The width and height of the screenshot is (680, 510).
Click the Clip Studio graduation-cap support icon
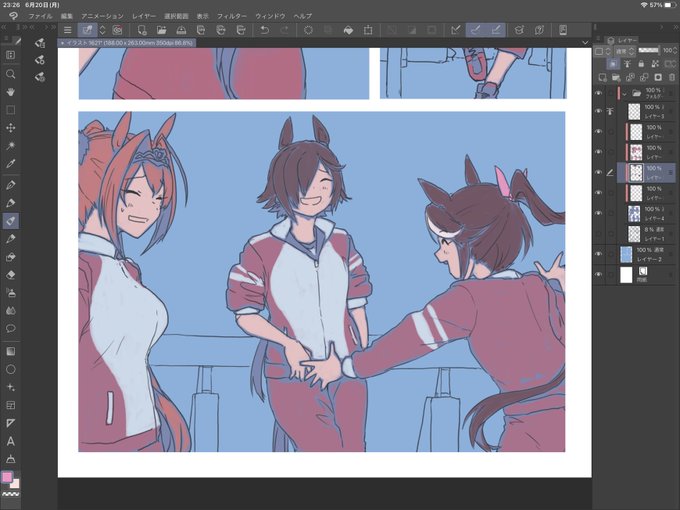(x=519, y=30)
